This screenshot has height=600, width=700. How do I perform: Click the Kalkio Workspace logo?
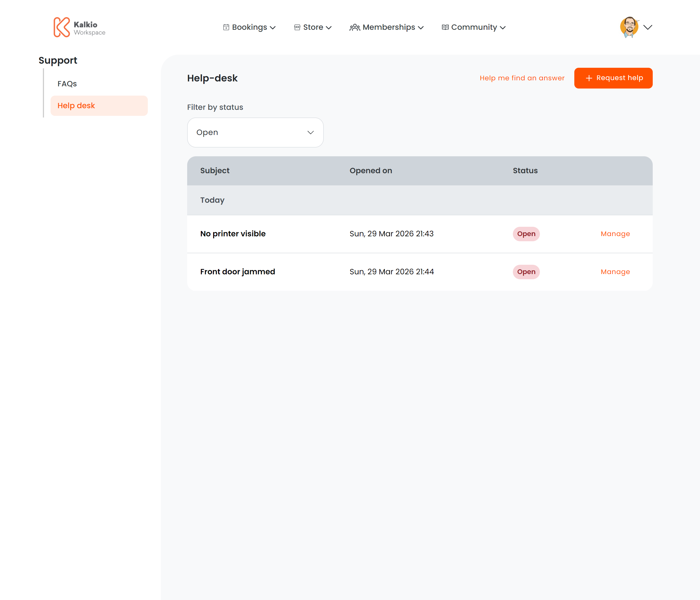[80, 27]
